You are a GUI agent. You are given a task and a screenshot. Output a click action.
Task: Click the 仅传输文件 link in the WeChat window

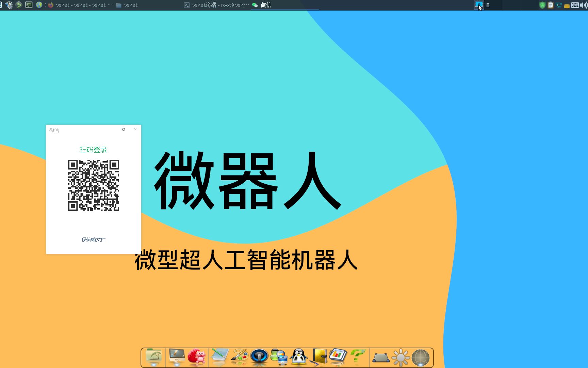point(93,240)
